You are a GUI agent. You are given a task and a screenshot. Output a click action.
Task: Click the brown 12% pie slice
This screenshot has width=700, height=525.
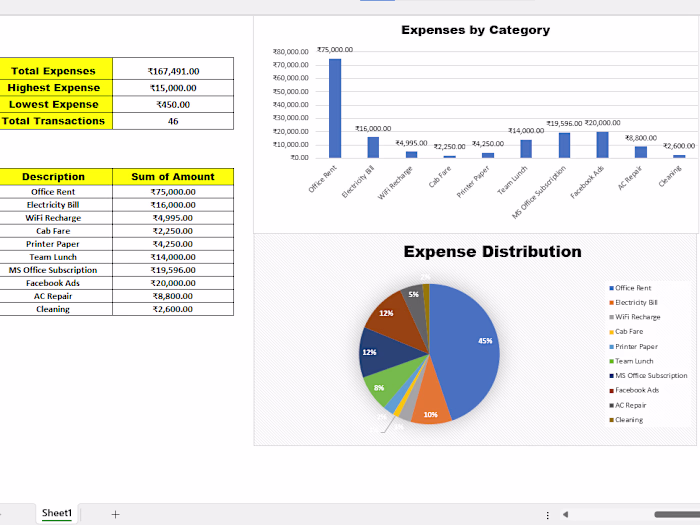397,319
